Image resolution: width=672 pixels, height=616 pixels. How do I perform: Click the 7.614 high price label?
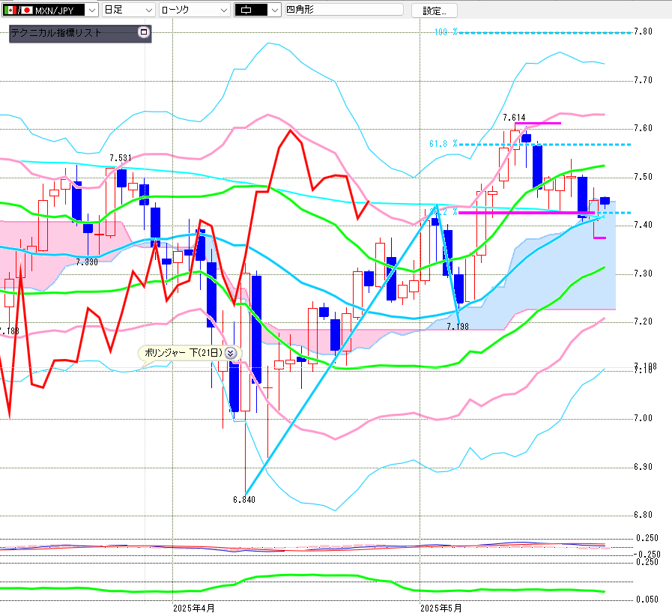point(514,118)
